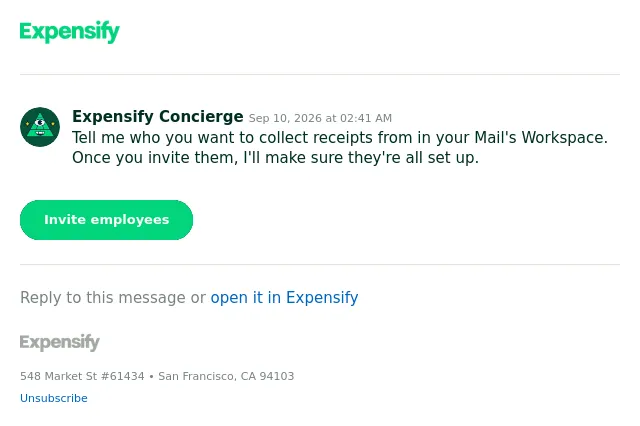Click the divider line below Invite employees
Viewport: 640px width, 426px height.
tap(320, 264)
